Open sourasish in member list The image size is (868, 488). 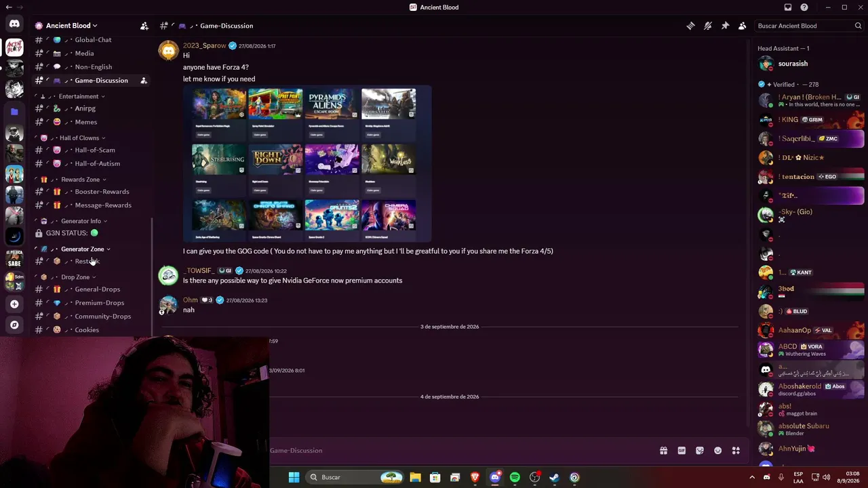click(x=811, y=64)
